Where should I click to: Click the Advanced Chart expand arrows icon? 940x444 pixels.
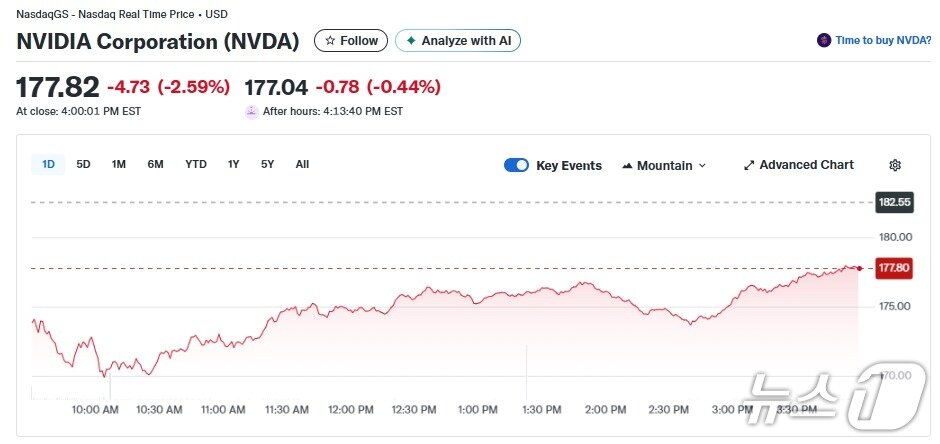pyautogui.click(x=749, y=165)
